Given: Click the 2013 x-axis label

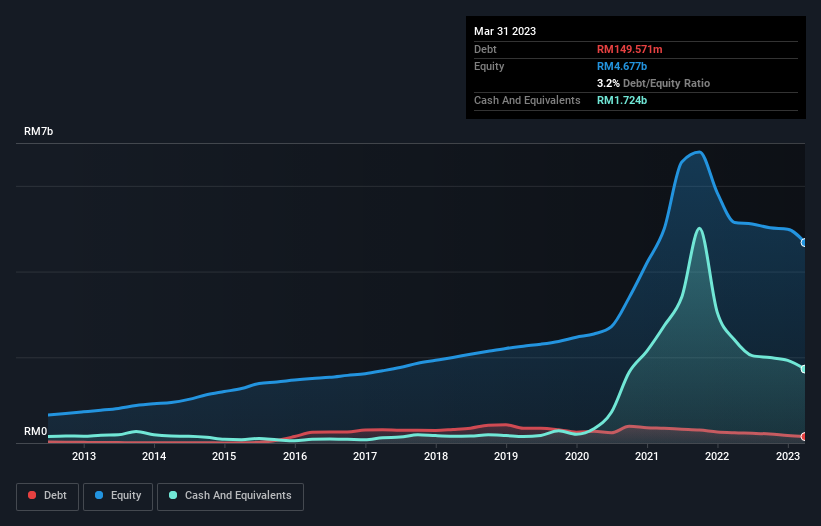Looking at the screenshot, I should point(84,456).
